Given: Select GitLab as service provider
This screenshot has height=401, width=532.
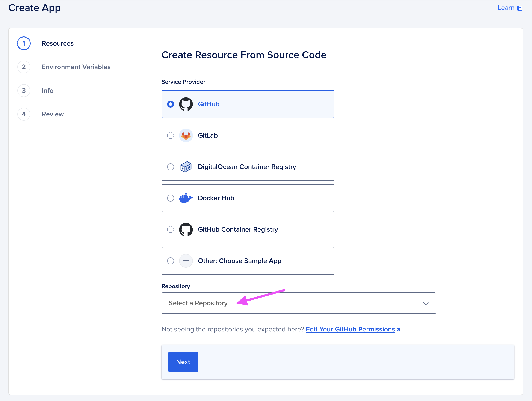Looking at the screenshot, I should tap(171, 135).
